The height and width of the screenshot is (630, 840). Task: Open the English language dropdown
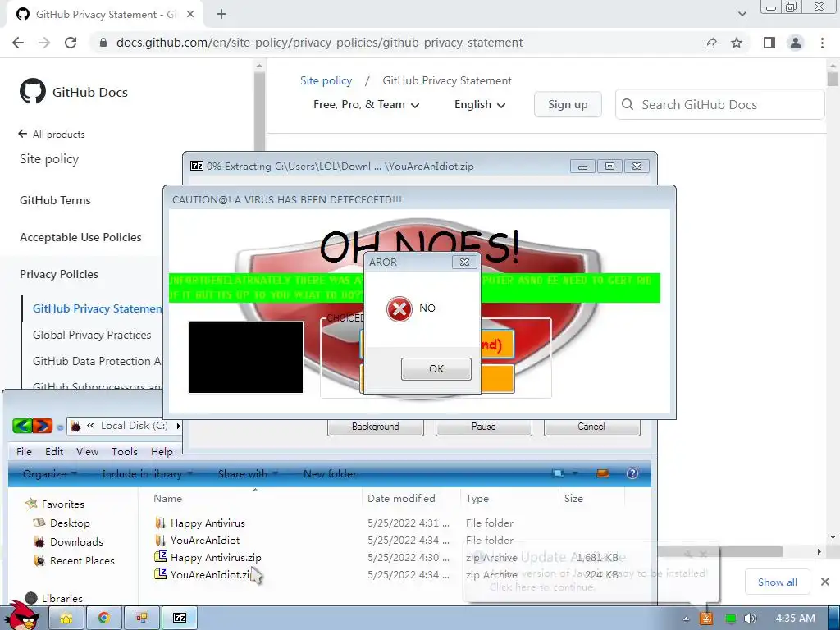(x=480, y=104)
